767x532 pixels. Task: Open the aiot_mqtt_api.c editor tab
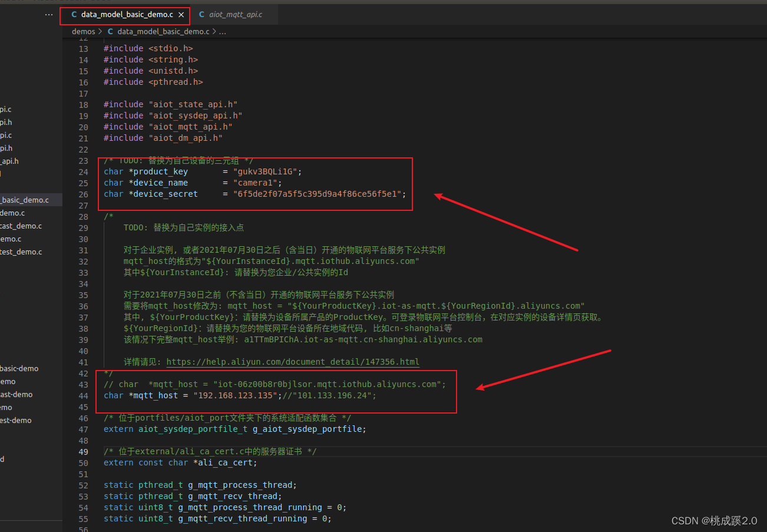point(234,15)
